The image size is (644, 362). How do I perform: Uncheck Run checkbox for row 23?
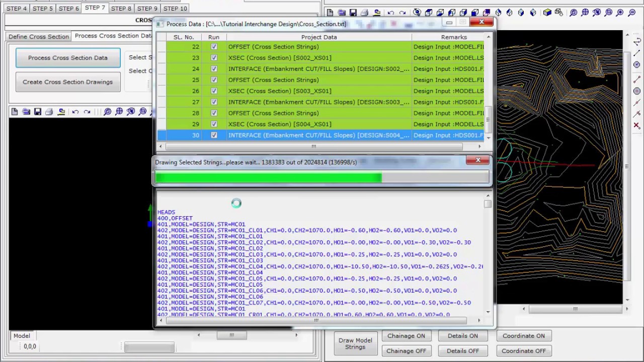(214, 58)
